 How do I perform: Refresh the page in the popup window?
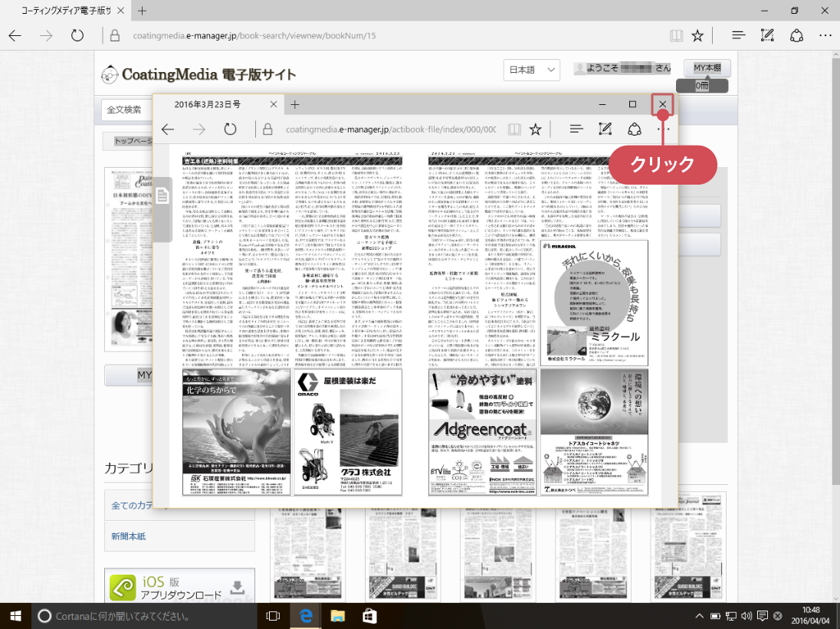coord(230,129)
